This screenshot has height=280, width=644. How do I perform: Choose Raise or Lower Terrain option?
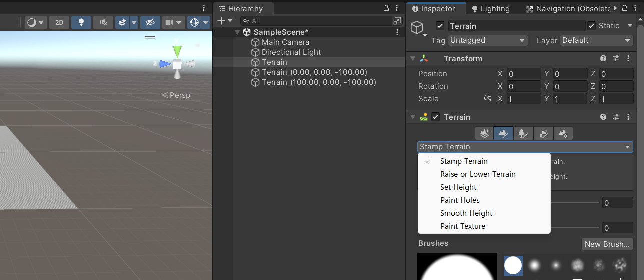tap(484, 174)
